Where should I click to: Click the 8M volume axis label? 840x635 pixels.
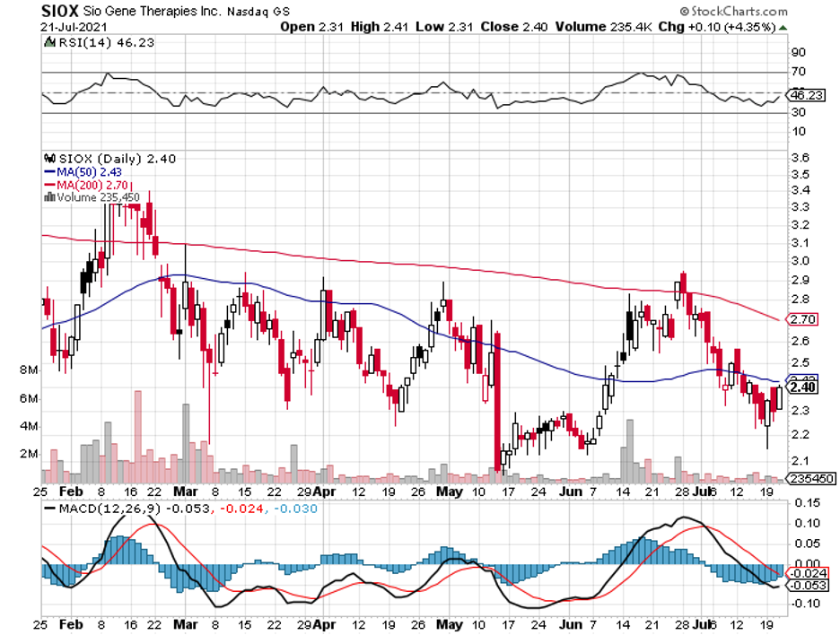click(x=30, y=370)
